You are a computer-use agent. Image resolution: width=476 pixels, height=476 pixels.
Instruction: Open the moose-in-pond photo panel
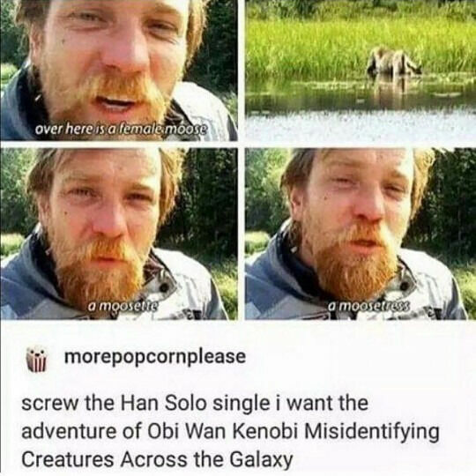pyautogui.click(x=361, y=71)
